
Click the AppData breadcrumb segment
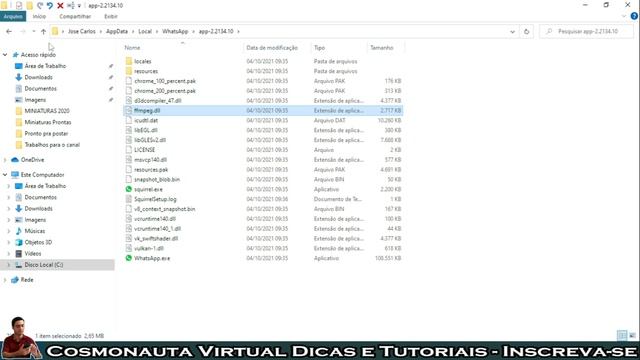117,31
